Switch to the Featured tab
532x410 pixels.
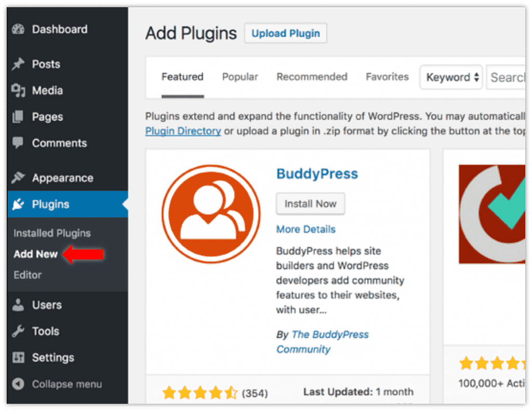[x=182, y=77]
